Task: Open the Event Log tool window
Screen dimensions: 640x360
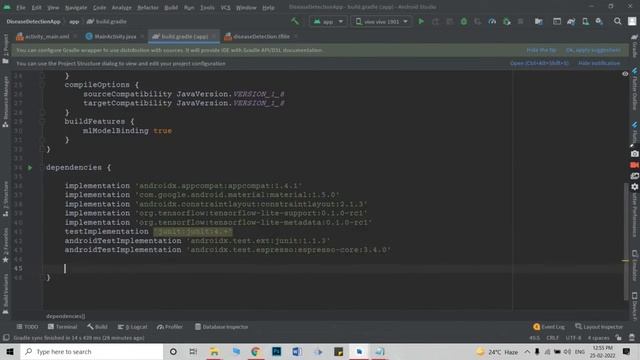Action: click(549, 327)
